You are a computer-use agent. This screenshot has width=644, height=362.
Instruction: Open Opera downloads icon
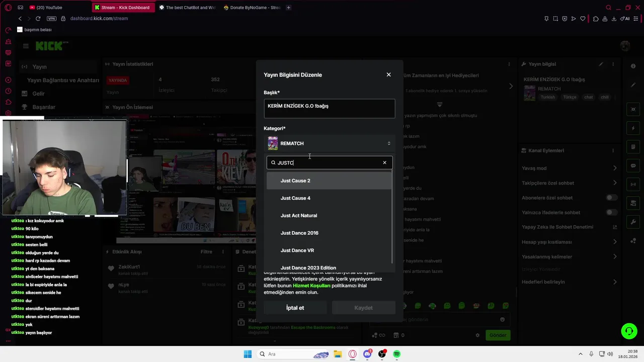pyautogui.click(x=614, y=19)
